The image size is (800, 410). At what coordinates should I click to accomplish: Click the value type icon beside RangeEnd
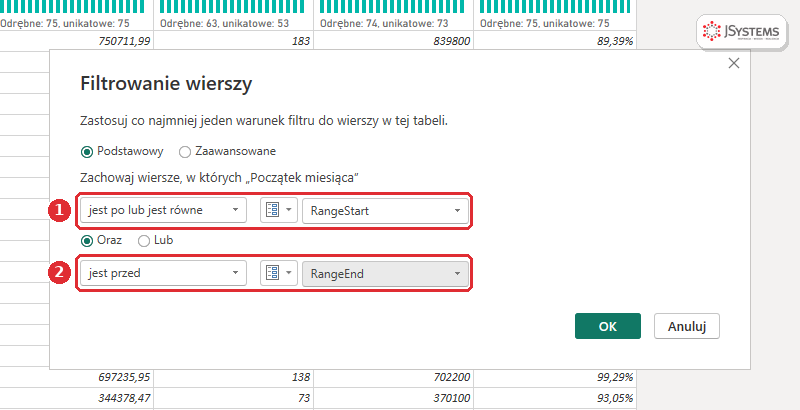click(279, 273)
